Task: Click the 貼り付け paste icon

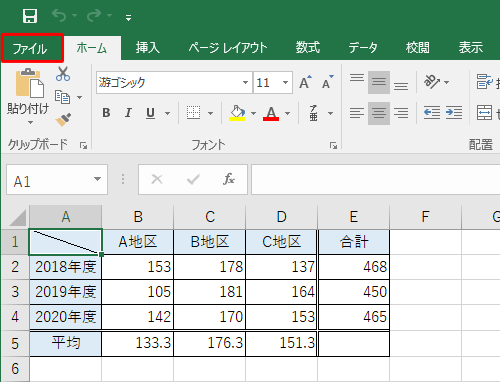Action: point(29,83)
